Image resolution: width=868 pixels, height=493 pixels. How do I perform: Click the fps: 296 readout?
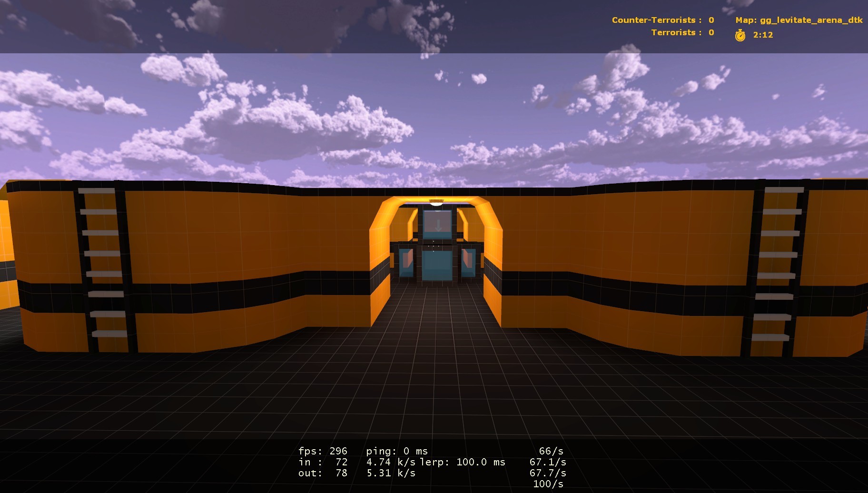point(323,451)
